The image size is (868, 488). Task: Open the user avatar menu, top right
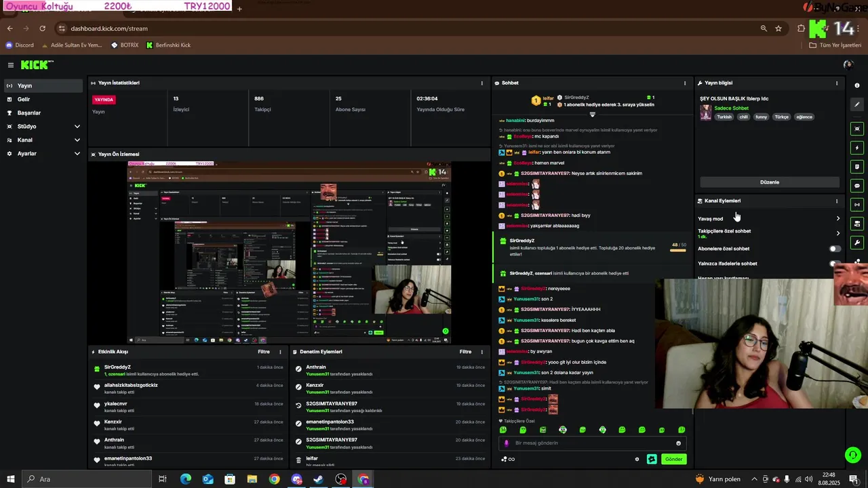[x=848, y=65]
